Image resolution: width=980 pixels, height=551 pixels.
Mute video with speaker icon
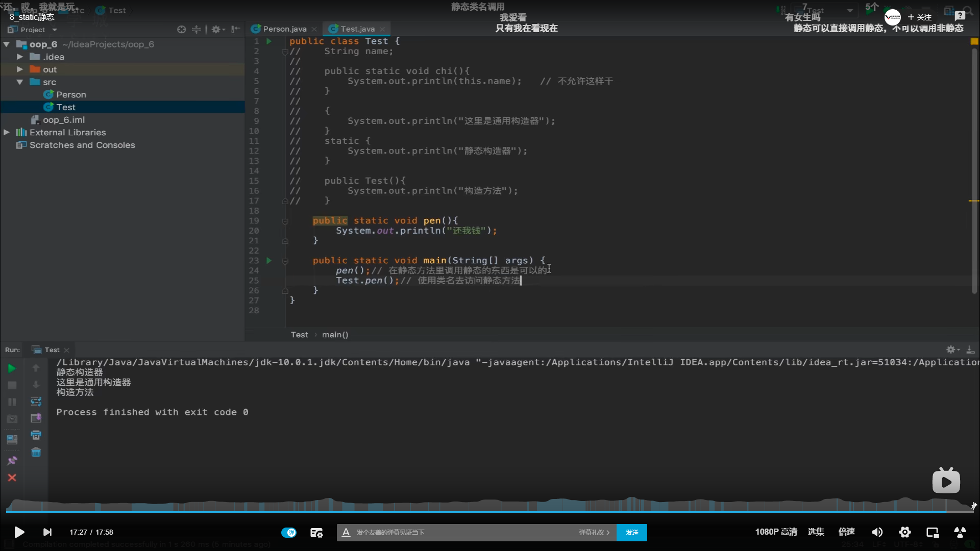coord(877,532)
